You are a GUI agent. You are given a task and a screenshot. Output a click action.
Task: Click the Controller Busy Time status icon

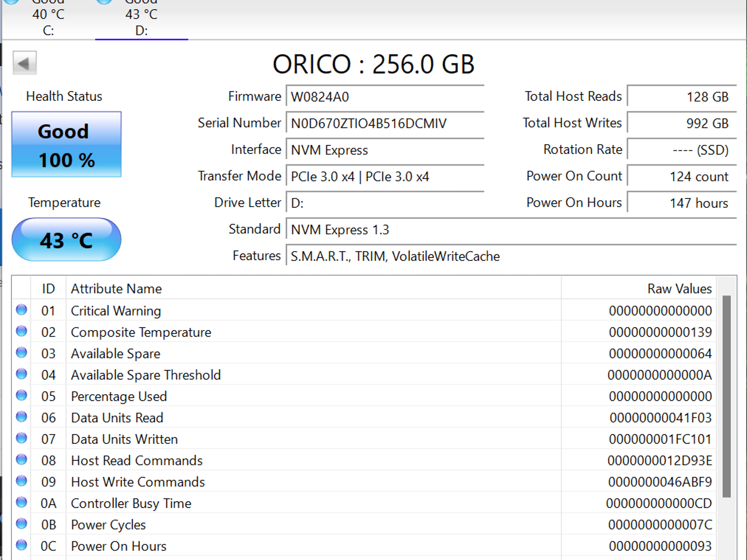click(22, 503)
